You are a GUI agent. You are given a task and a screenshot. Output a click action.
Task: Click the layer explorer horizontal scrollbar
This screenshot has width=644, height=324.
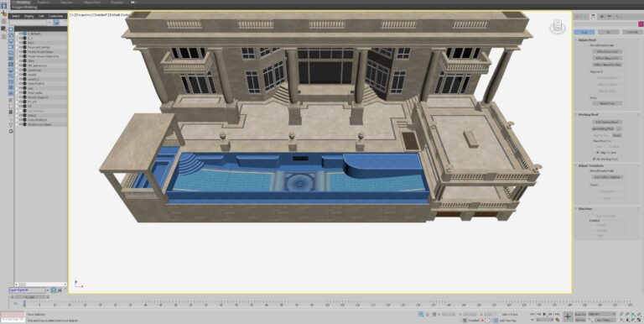[40, 284]
